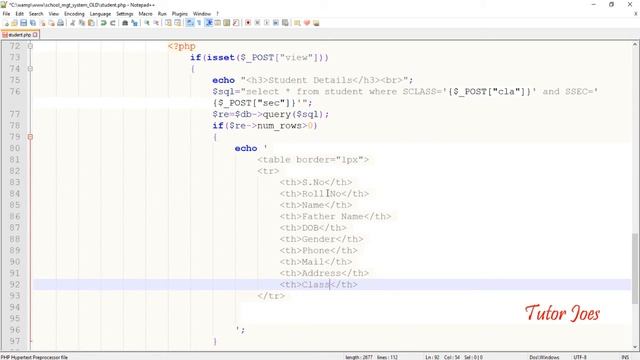640x360 pixels.
Task: Click the "<th>Father Name</th>" code line
Action: (335, 216)
